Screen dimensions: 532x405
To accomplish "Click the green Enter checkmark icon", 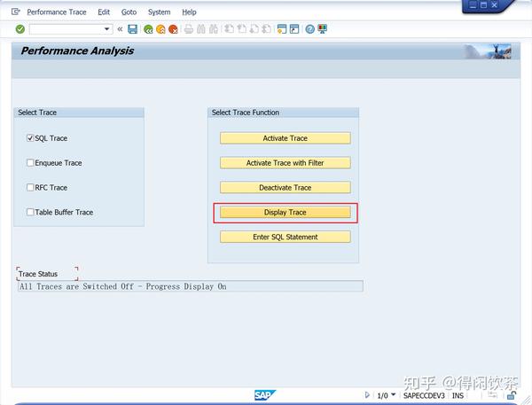I will point(20,29).
